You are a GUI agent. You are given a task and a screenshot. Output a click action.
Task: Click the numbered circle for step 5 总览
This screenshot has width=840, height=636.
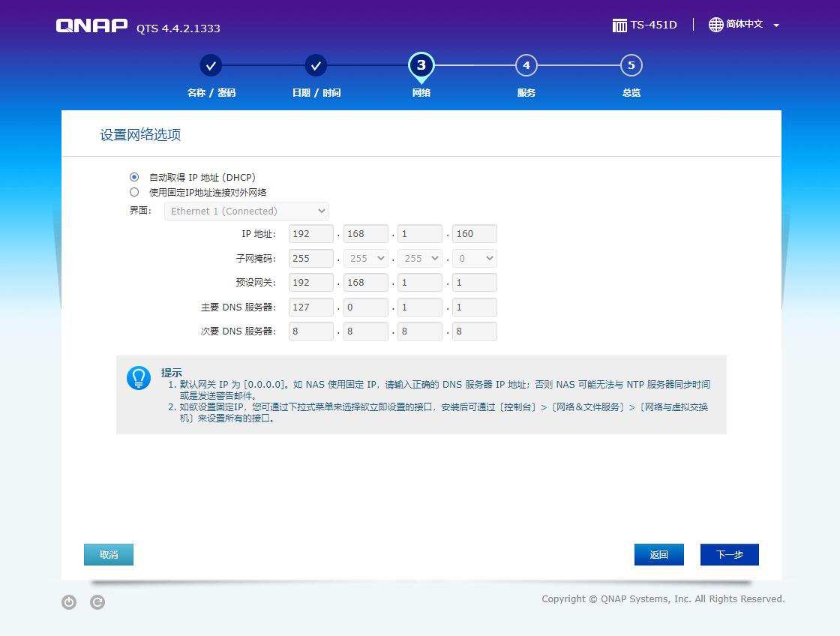click(x=631, y=65)
